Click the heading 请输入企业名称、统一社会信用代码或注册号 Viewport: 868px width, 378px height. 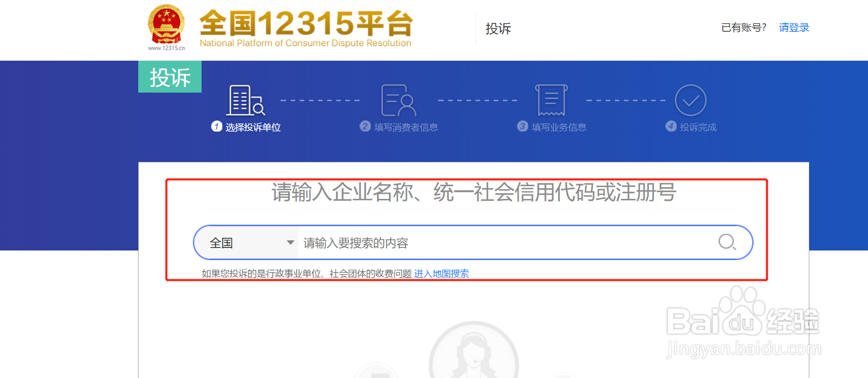coord(474,192)
